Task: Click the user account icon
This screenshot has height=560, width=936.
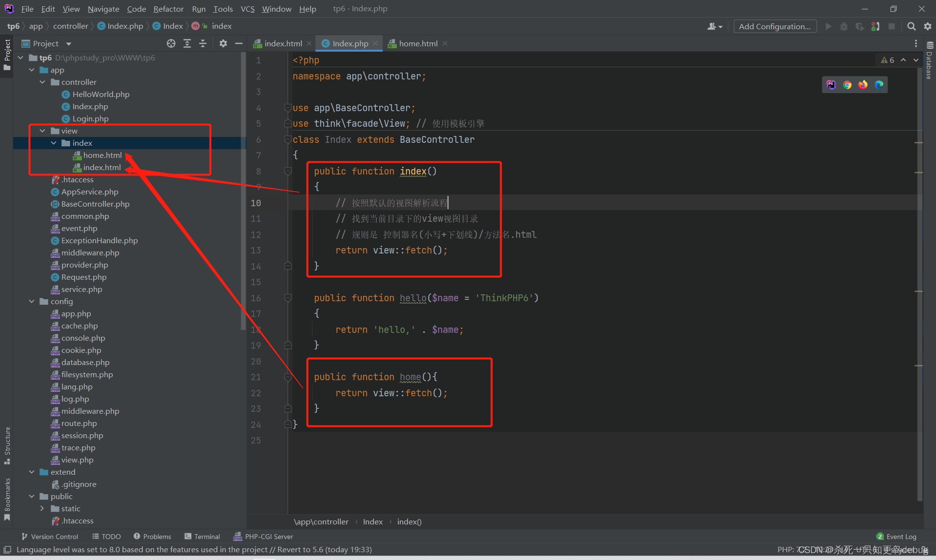Action: click(x=715, y=26)
